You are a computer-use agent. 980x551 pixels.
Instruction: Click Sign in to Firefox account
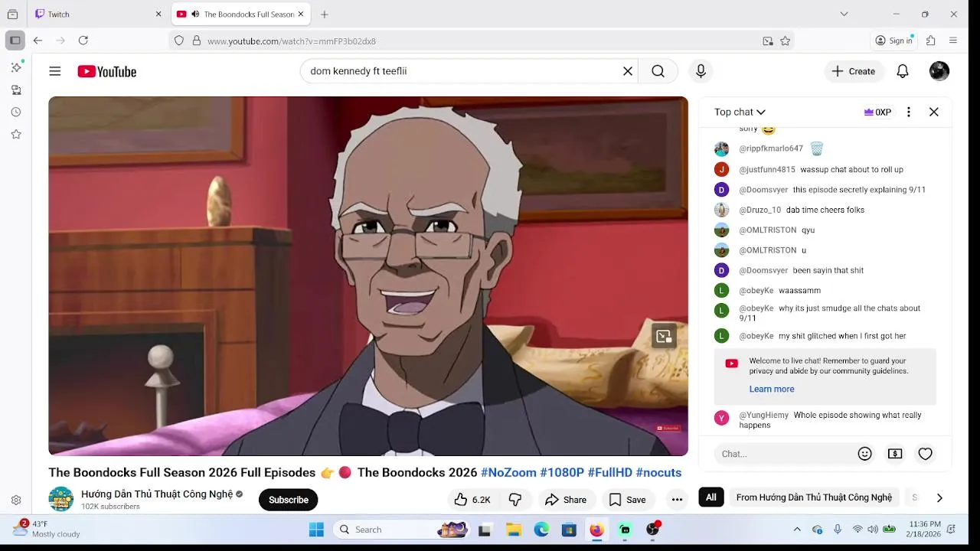[x=894, y=41]
